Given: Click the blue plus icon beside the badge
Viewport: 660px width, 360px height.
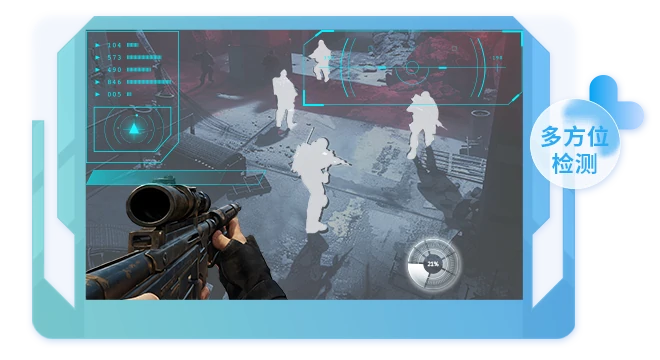Looking at the screenshot, I should 617,102.
